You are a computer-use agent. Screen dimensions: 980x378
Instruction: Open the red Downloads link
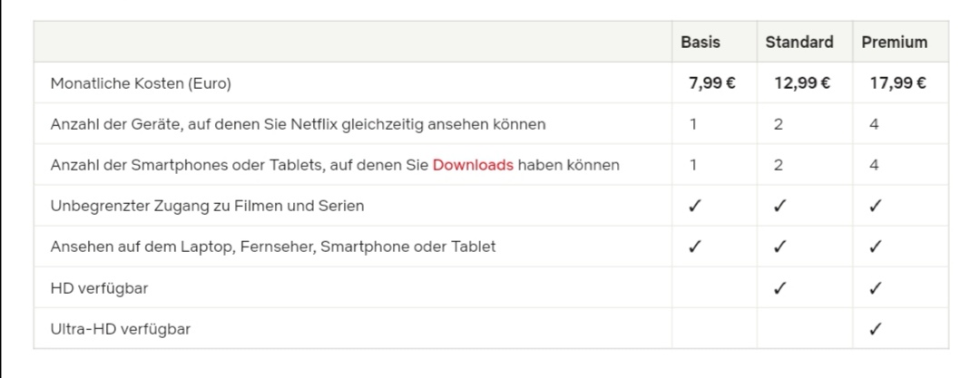pyautogui.click(x=473, y=165)
